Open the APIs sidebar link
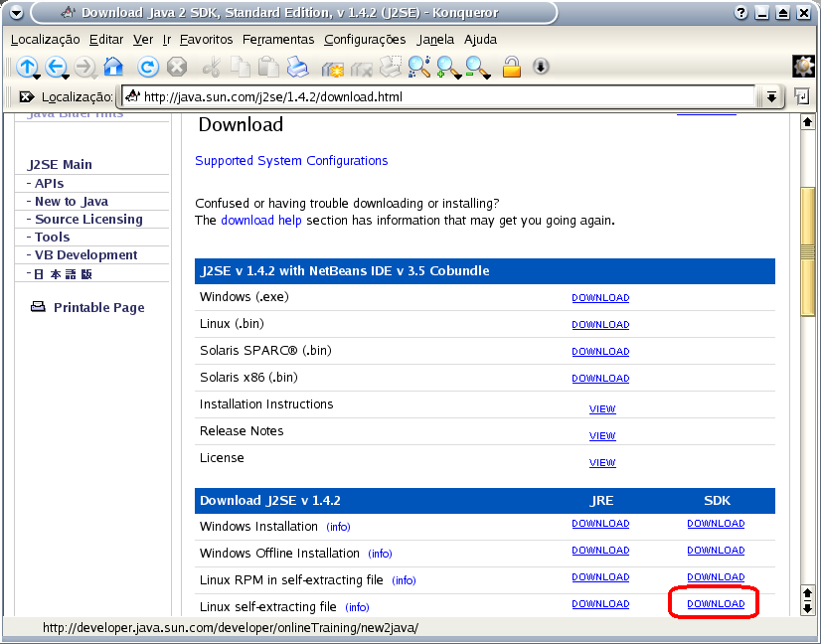 pos(49,183)
